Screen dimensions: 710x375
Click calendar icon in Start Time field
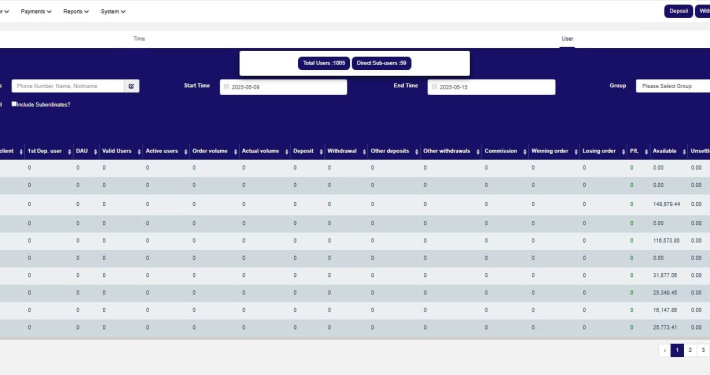[226, 87]
